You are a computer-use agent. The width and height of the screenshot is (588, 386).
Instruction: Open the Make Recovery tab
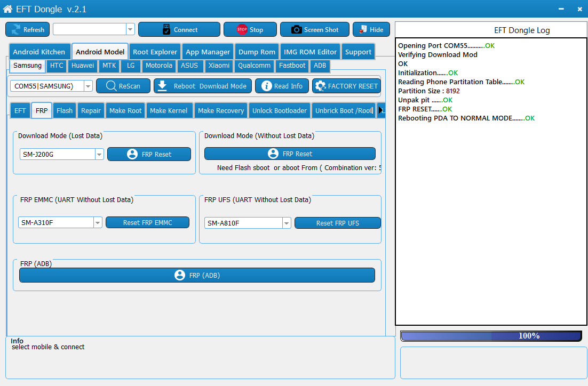pos(221,110)
